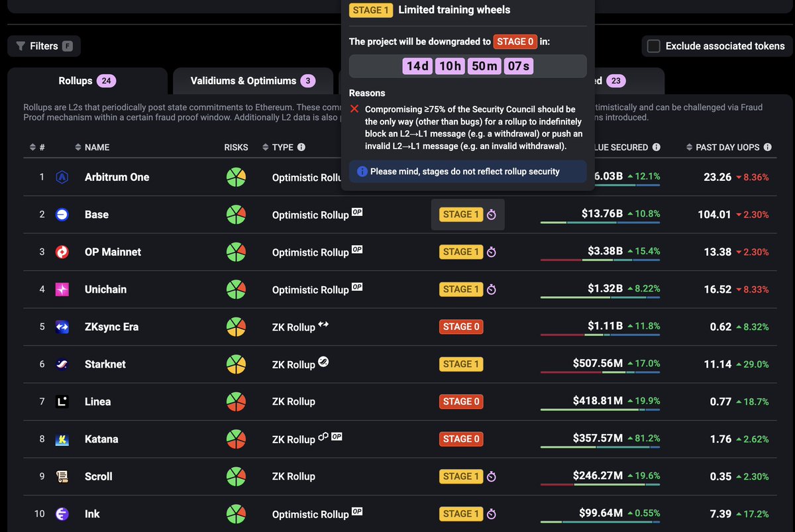Click the info icon next to TYPE header
The image size is (795, 532).
(301, 147)
